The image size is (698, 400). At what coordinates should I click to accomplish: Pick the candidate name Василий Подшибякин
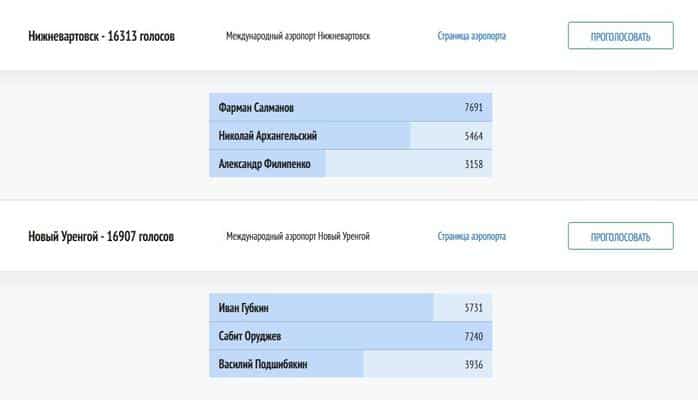[263, 364]
